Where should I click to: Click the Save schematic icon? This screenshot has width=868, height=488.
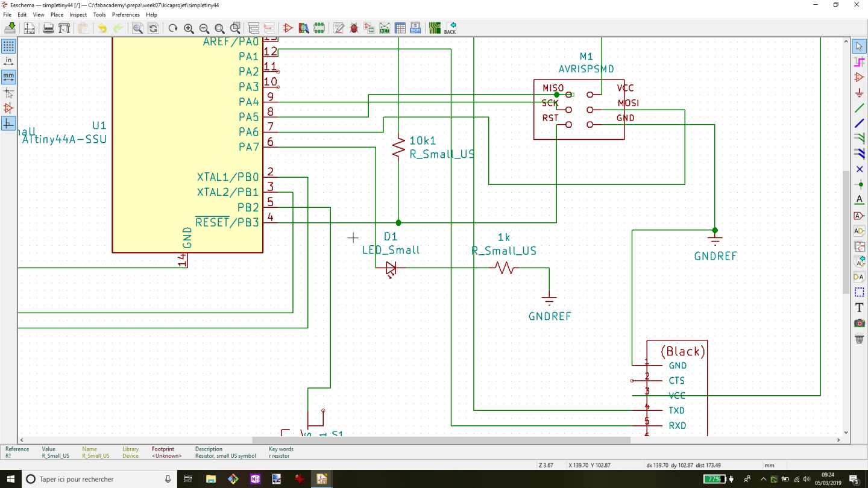click(x=10, y=28)
